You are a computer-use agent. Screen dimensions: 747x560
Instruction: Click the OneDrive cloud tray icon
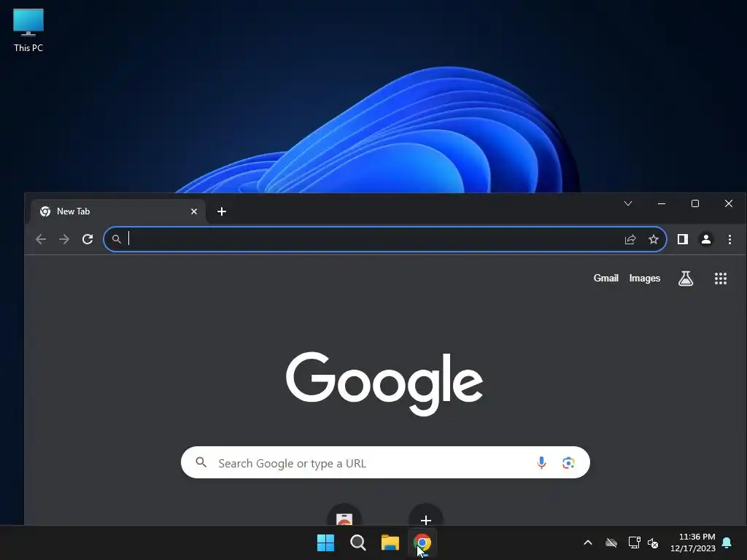[611, 542]
